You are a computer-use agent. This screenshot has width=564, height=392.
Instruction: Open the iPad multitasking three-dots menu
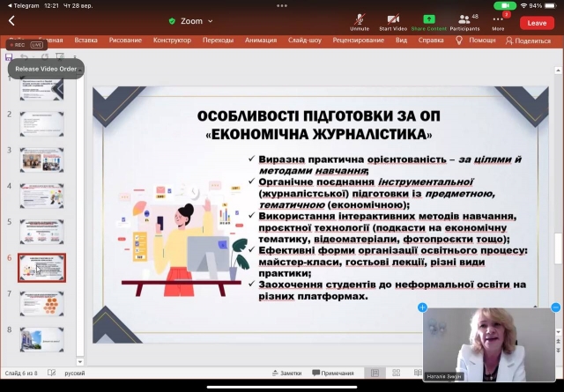pyautogui.click(x=282, y=6)
